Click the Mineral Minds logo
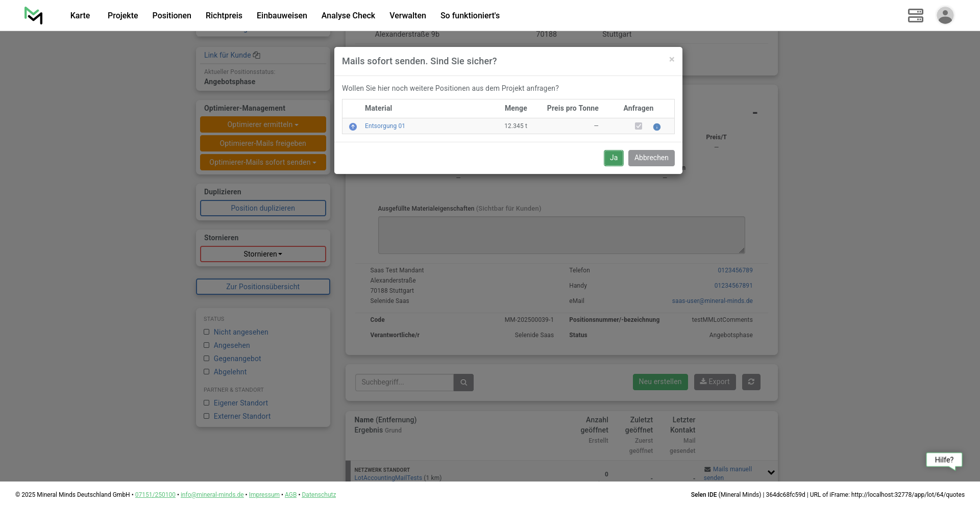Viewport: 980px width, 507px height. [x=34, y=15]
